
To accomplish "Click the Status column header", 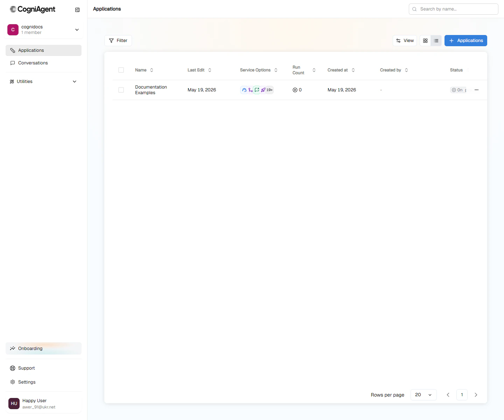I will pyautogui.click(x=456, y=70).
